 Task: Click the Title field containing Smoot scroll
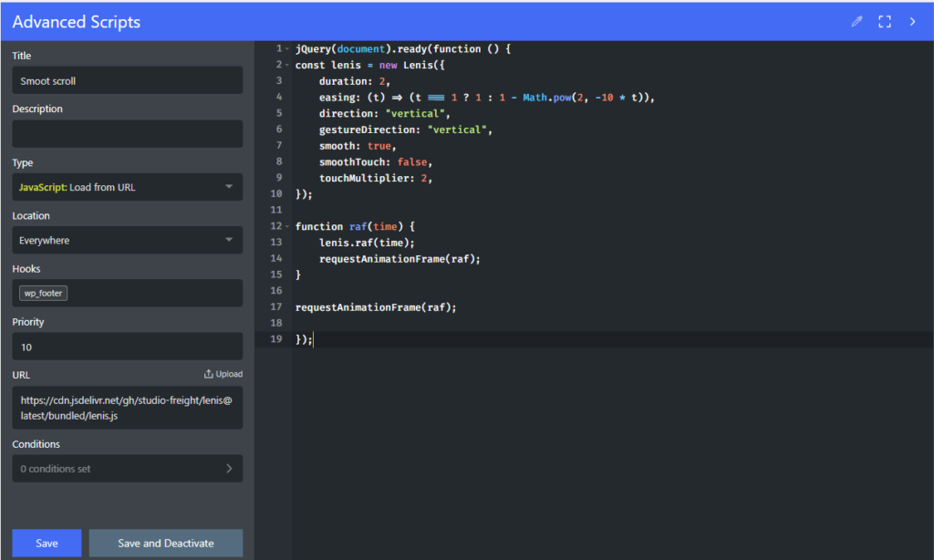click(x=127, y=80)
